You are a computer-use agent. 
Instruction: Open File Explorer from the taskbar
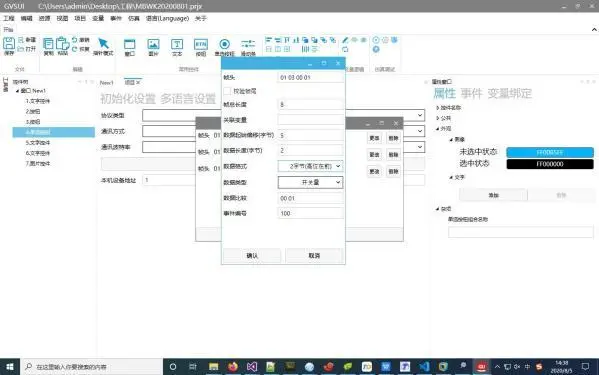tap(214, 367)
